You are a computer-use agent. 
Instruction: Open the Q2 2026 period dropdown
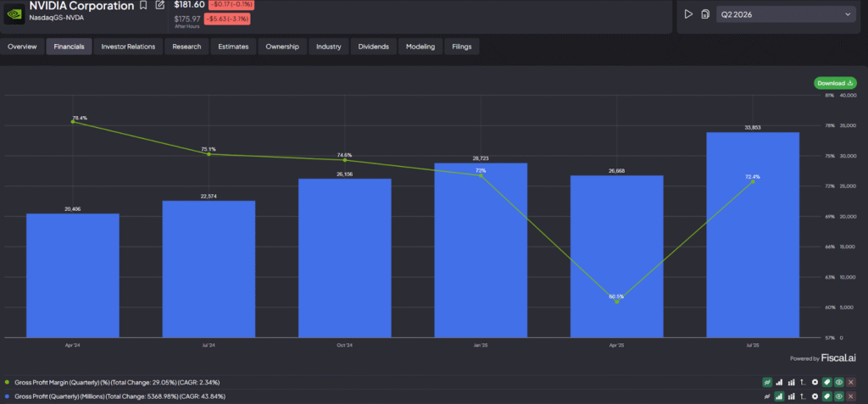coord(786,14)
